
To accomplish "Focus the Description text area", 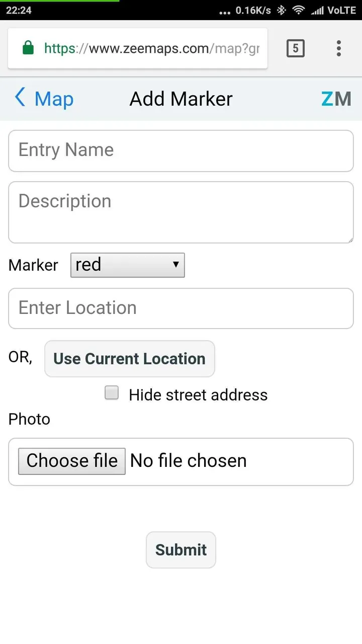I will (x=181, y=212).
